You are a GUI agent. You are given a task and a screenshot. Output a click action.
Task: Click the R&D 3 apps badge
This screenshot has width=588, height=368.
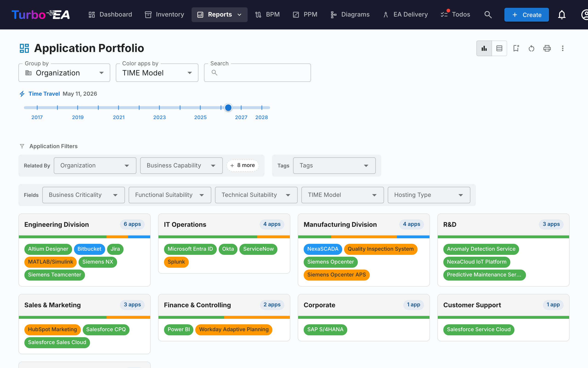point(551,224)
